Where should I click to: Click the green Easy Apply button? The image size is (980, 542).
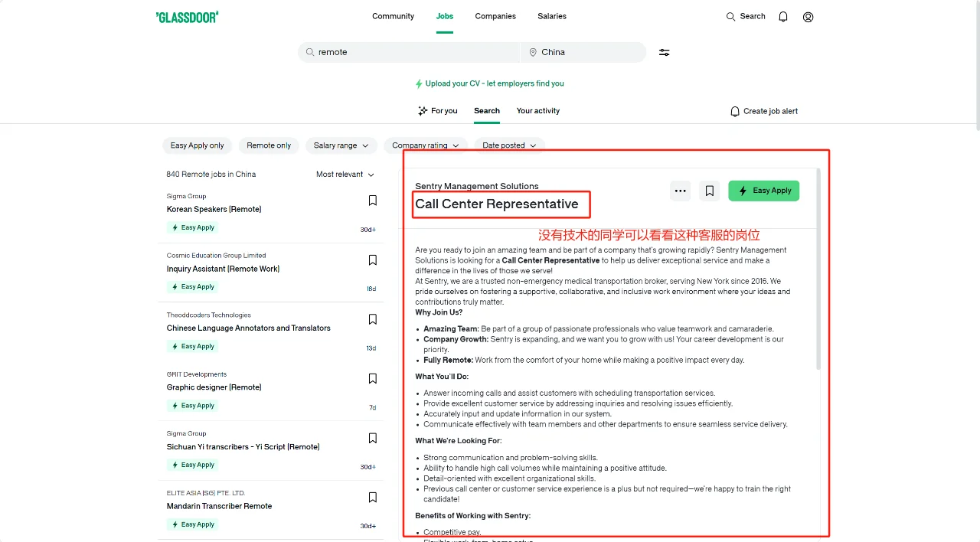(763, 191)
